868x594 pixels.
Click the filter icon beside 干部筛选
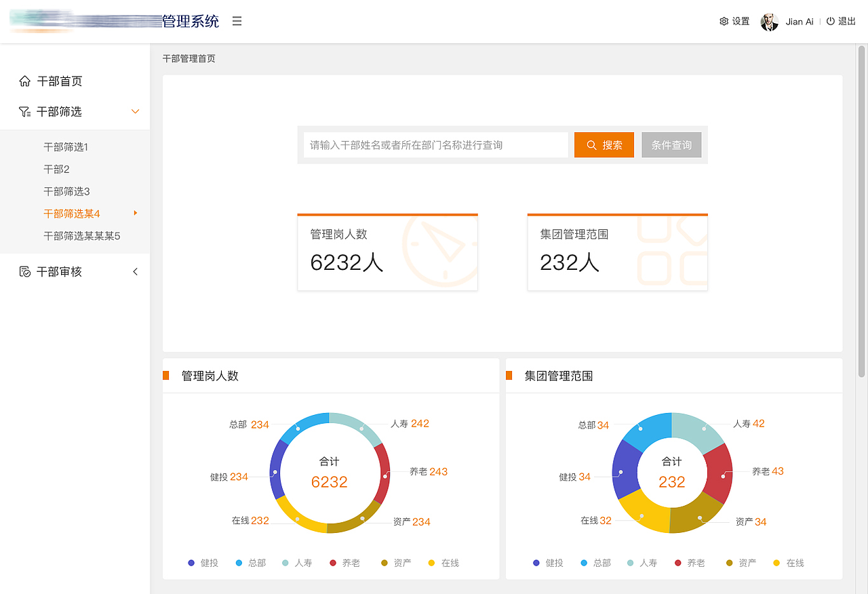click(23, 111)
